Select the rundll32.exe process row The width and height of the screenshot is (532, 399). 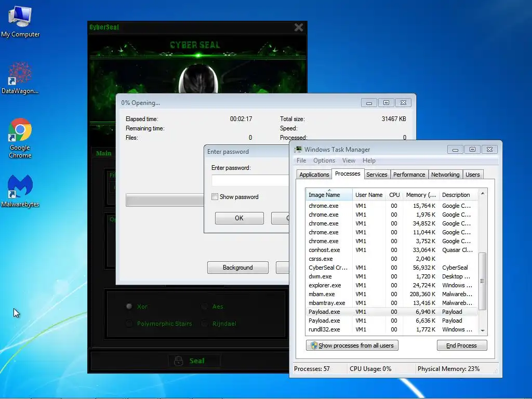pyautogui.click(x=391, y=329)
